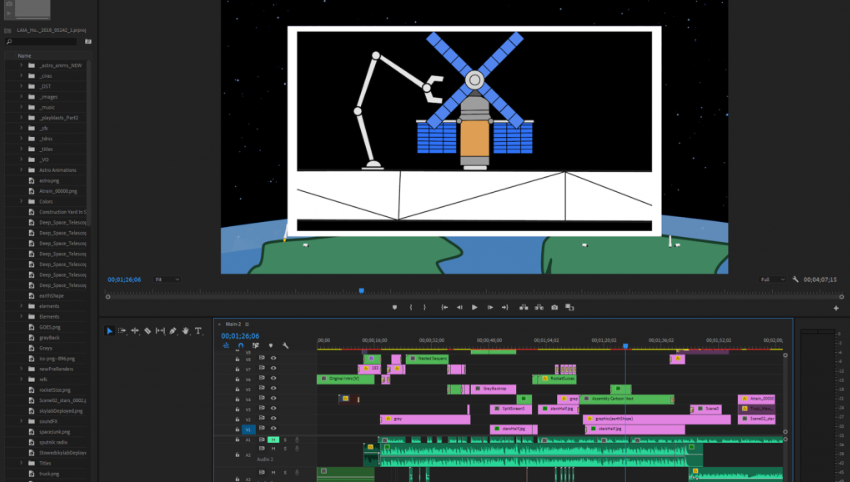Click Mark Out button
Viewport: 850px width, 482px height.
(x=424, y=307)
